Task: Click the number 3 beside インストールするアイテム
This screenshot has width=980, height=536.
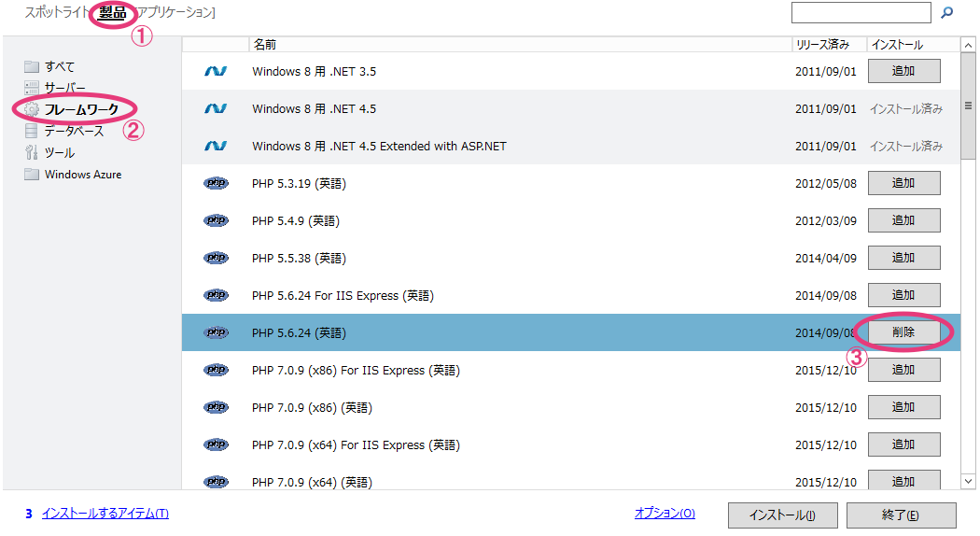Action: pyautogui.click(x=29, y=514)
